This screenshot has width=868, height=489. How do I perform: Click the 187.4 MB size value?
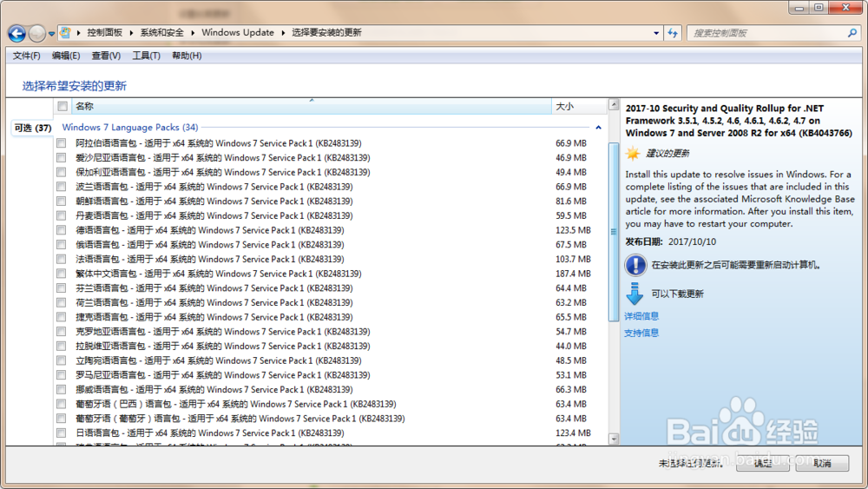point(573,274)
